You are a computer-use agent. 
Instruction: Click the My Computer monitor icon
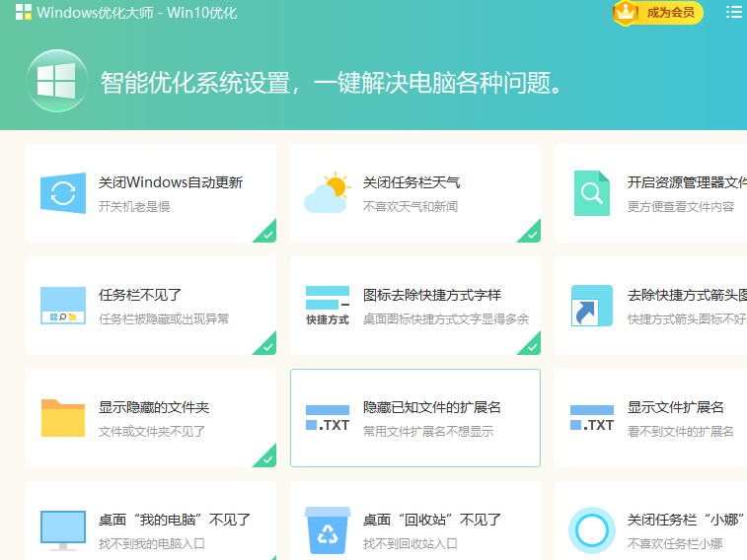pyautogui.click(x=63, y=530)
